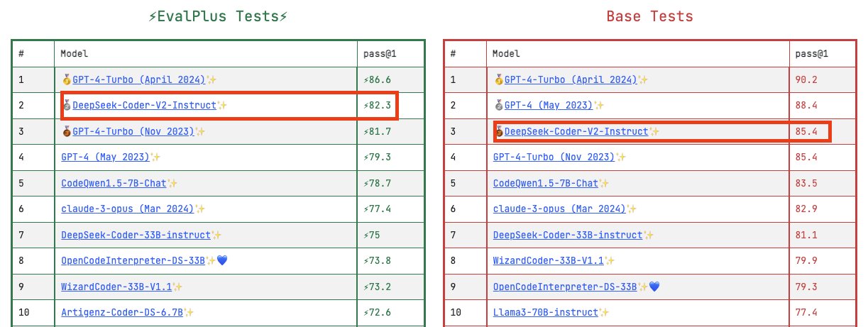Open GPT-4-Turbo (Nov 2023) link in Base Tests table
Screen dimensions: 868x327
[x=554, y=157]
